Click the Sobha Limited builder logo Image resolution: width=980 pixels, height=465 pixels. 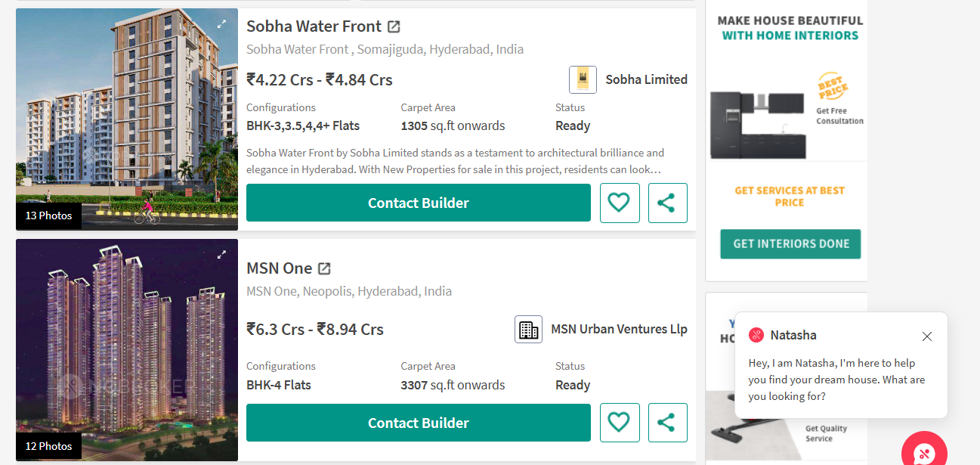coord(583,79)
